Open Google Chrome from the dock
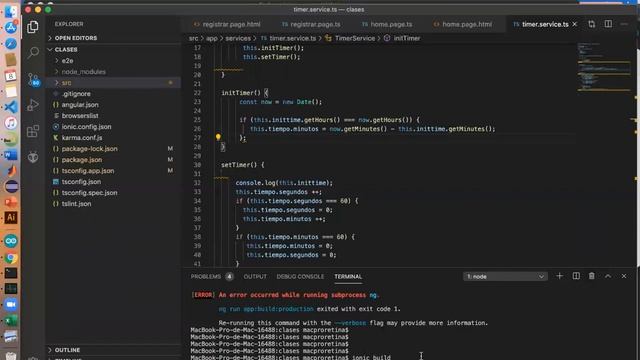This screenshot has width=640, height=360. point(11,258)
